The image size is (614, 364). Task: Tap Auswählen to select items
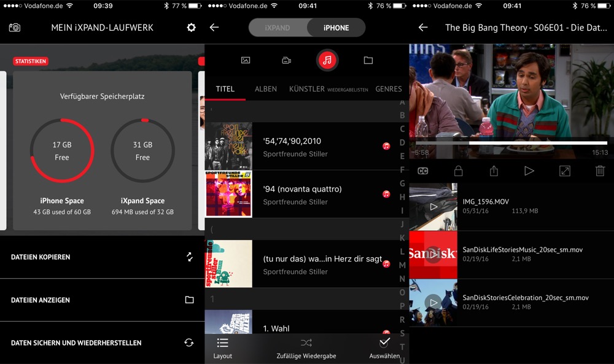pos(384,348)
